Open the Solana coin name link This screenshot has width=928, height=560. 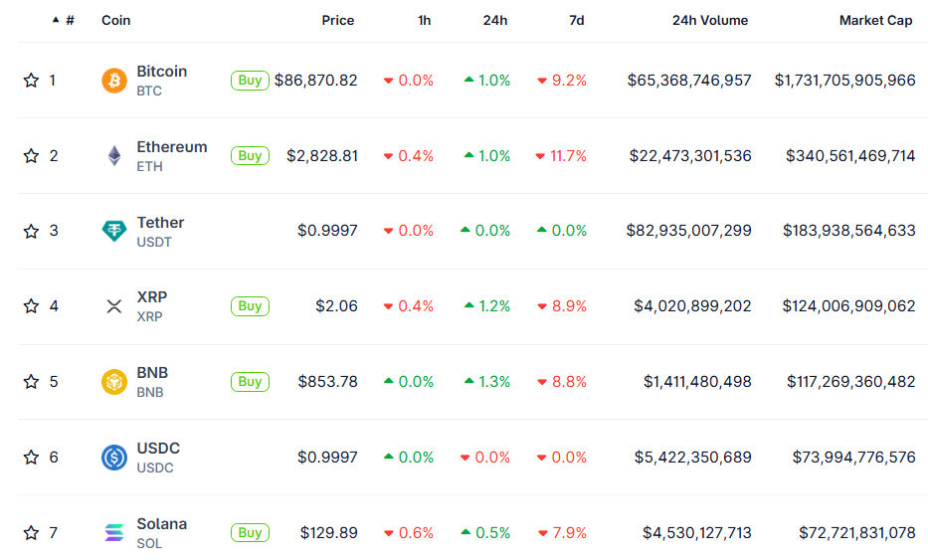pyautogui.click(x=161, y=524)
